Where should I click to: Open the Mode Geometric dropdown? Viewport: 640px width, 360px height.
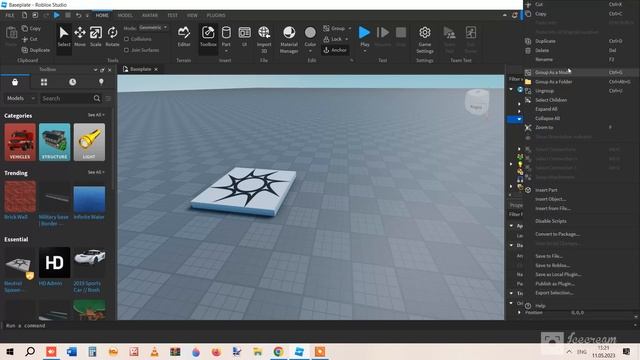click(x=153, y=28)
